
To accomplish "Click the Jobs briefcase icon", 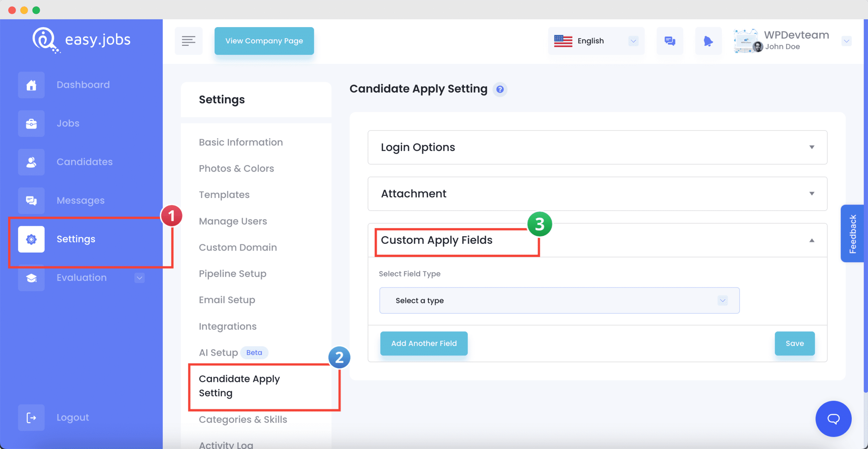I will click(x=31, y=122).
